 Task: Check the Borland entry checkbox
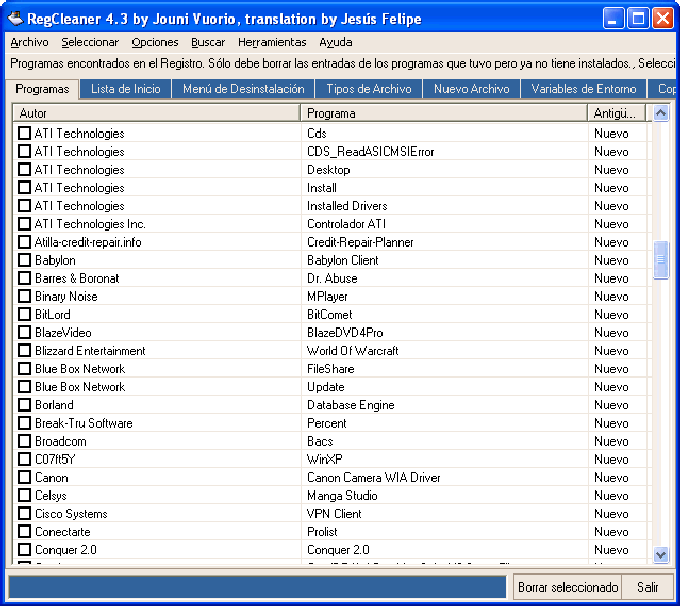[25, 405]
